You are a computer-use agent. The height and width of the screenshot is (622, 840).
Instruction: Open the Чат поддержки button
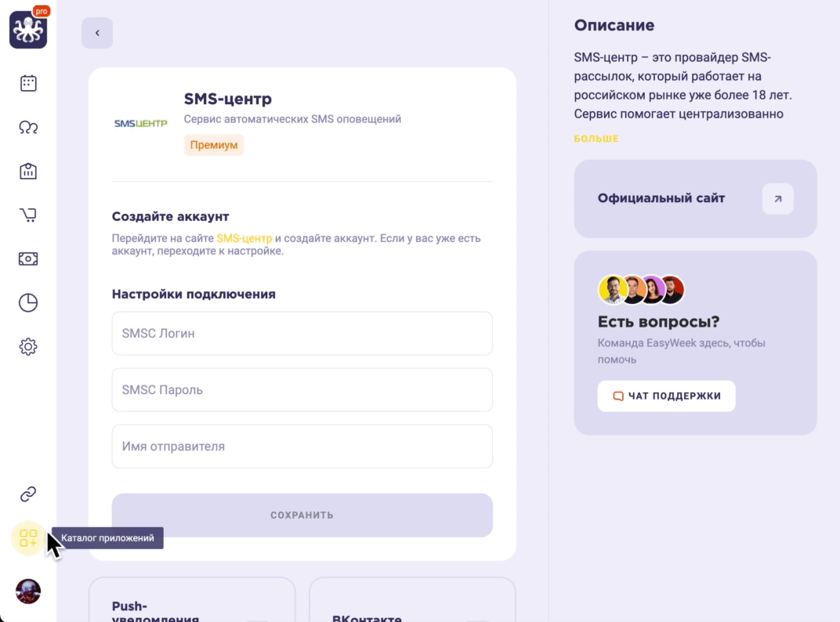coord(666,396)
